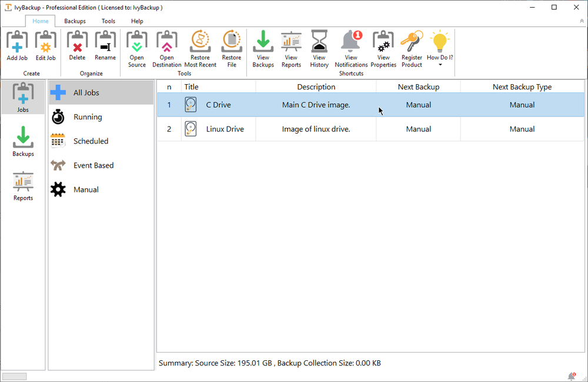Show Scheduled jobs
Image resolution: width=588 pixels, height=382 pixels.
101,141
